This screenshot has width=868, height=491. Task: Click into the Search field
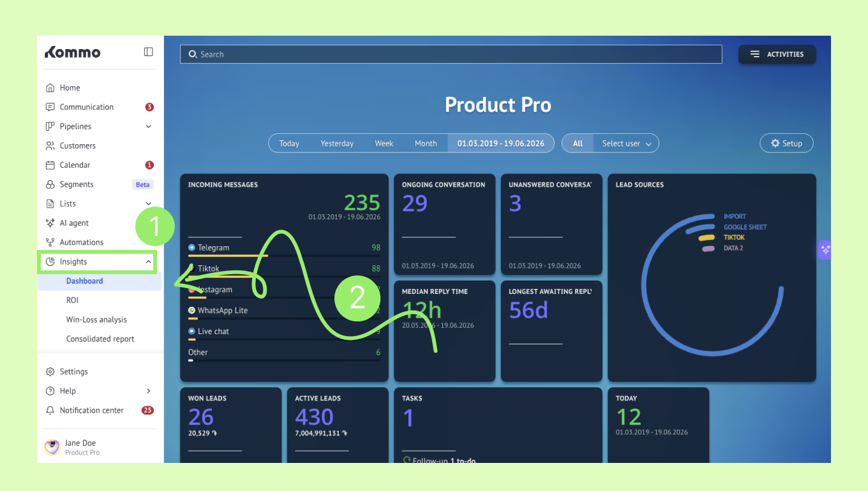point(451,54)
